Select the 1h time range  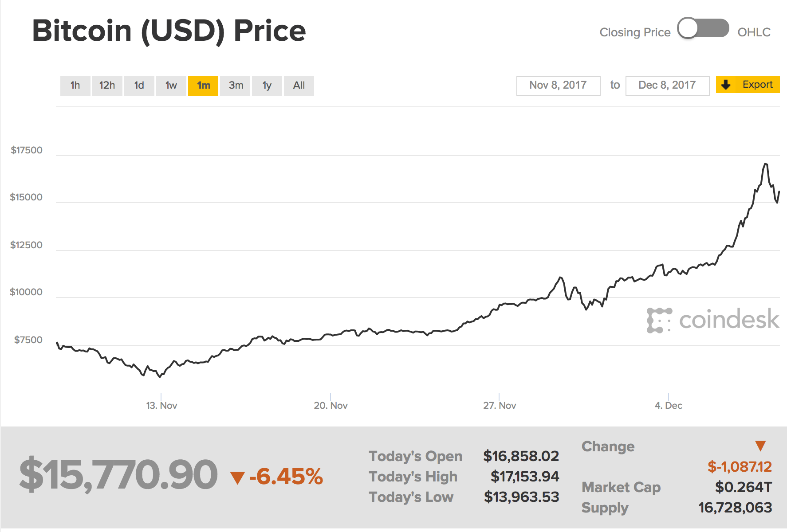[x=75, y=86]
